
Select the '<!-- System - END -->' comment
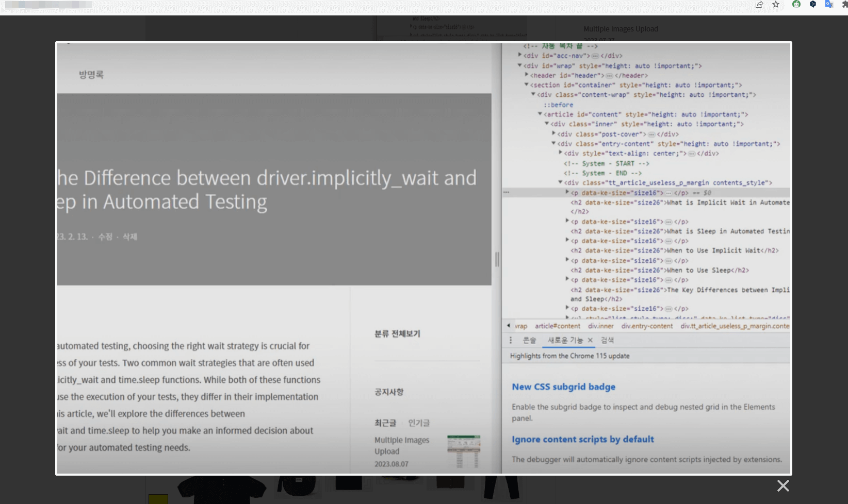tap(603, 173)
